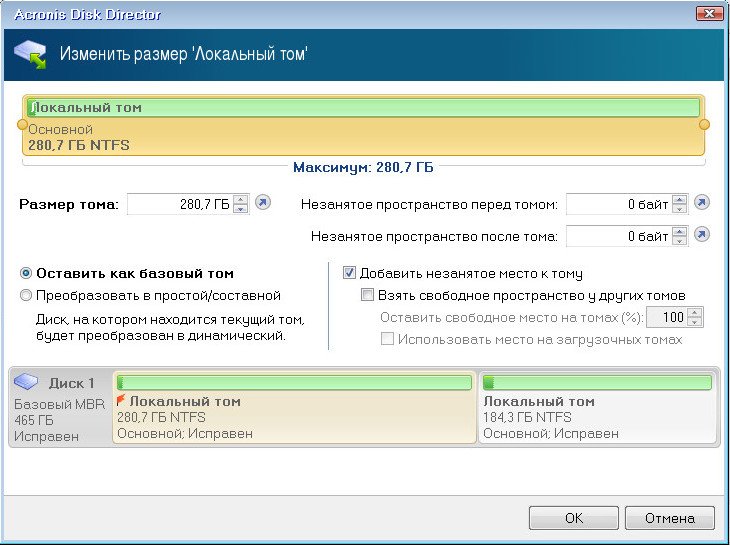730x545 pixels.
Task: Decrease free space percent spinner down
Action: (695, 322)
